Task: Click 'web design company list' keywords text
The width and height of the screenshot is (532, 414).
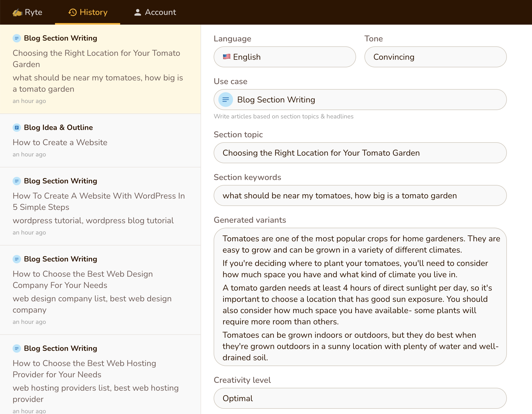Action: point(92,304)
